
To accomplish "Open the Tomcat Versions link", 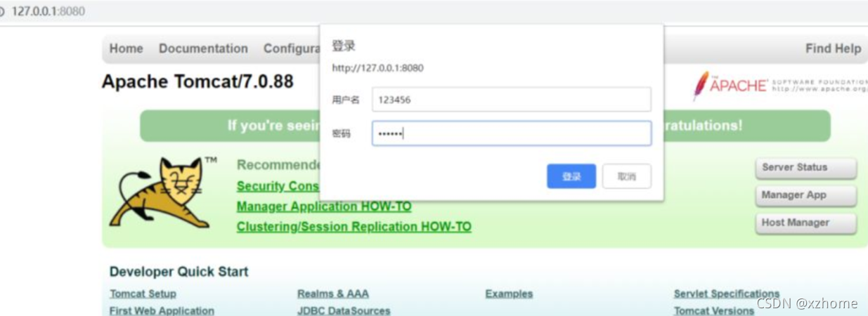I will coord(714,310).
